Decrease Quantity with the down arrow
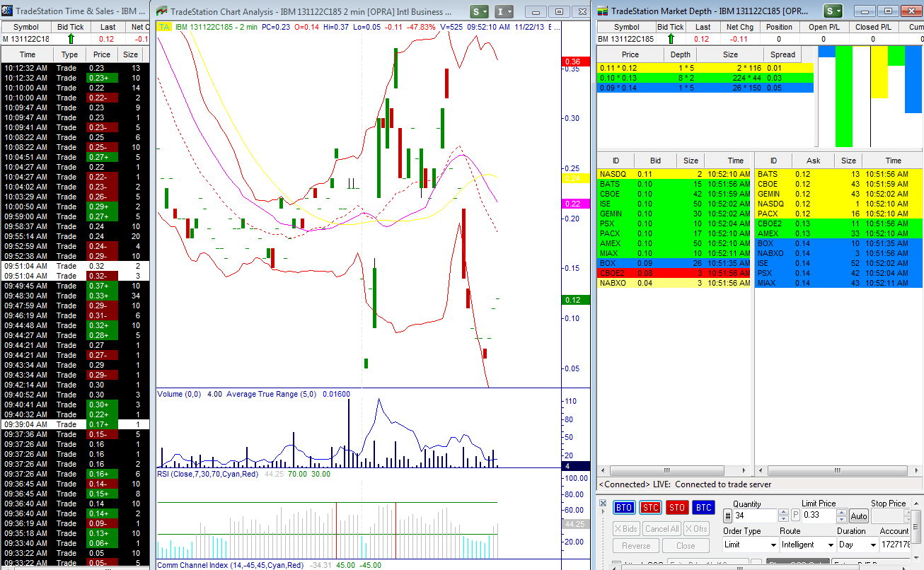Viewport: 924px width, 570px height. [782, 519]
